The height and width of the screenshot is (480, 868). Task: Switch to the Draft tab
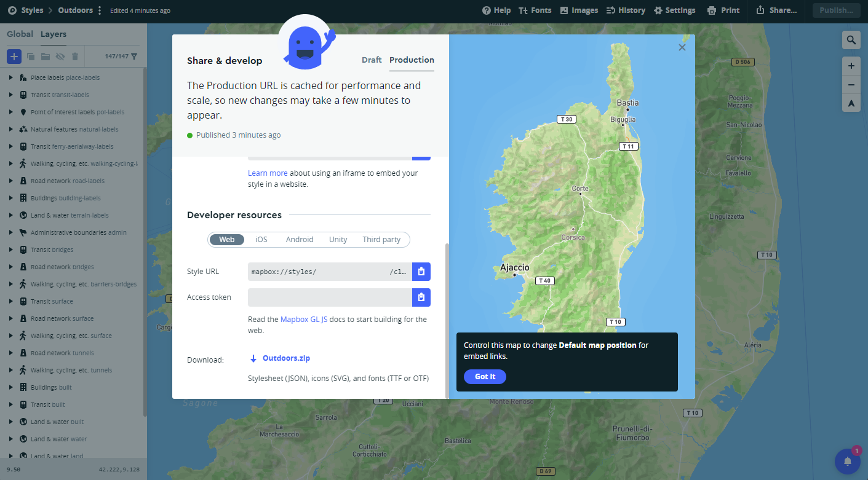pos(372,60)
